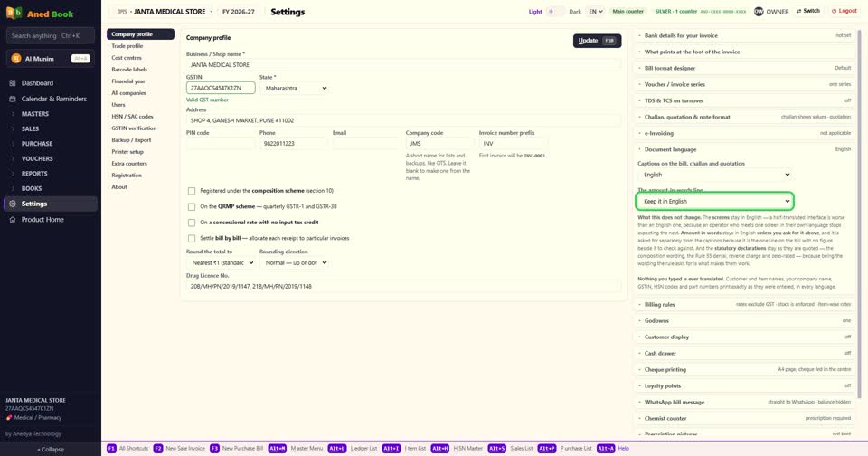868x456 pixels.
Task: Click F1 All Shortcuts key badge
Action: [x=111, y=448]
